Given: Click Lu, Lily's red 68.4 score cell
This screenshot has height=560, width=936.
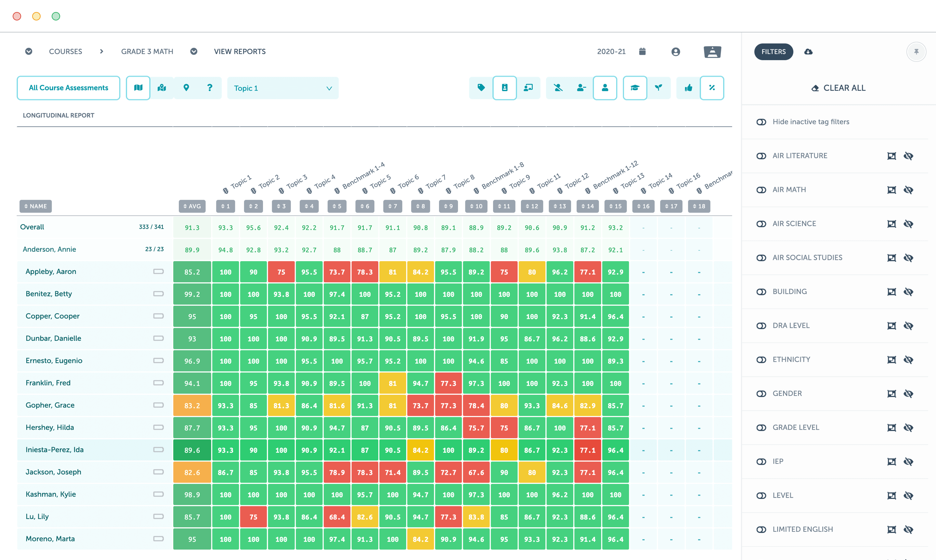Looking at the screenshot, I should 337,516.
